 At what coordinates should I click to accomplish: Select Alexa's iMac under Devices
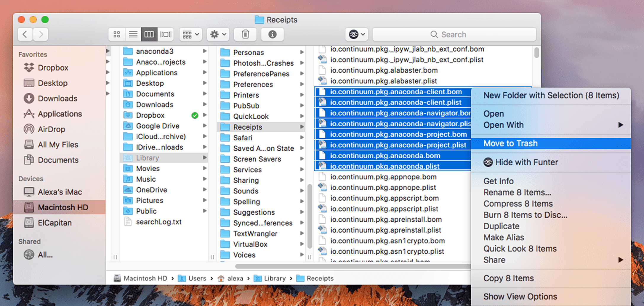[x=60, y=192]
